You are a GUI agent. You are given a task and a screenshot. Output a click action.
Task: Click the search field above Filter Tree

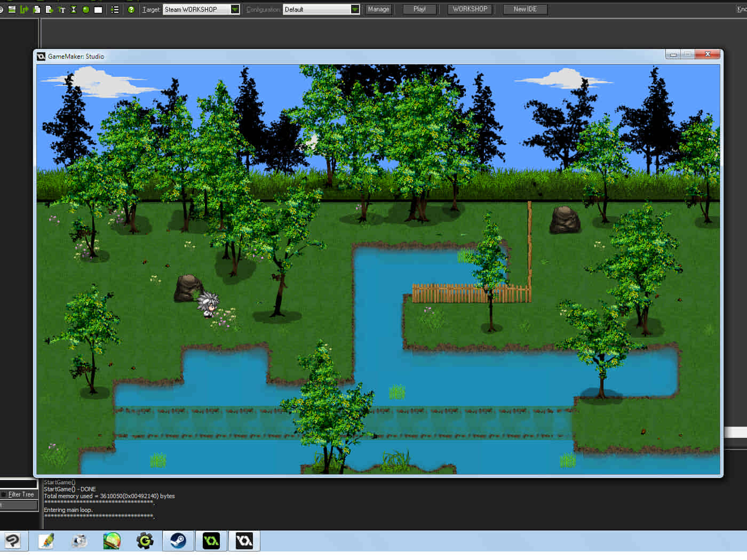[x=19, y=484]
